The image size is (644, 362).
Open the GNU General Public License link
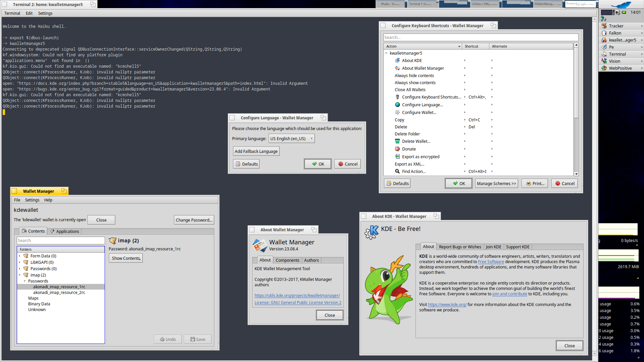[x=298, y=302]
